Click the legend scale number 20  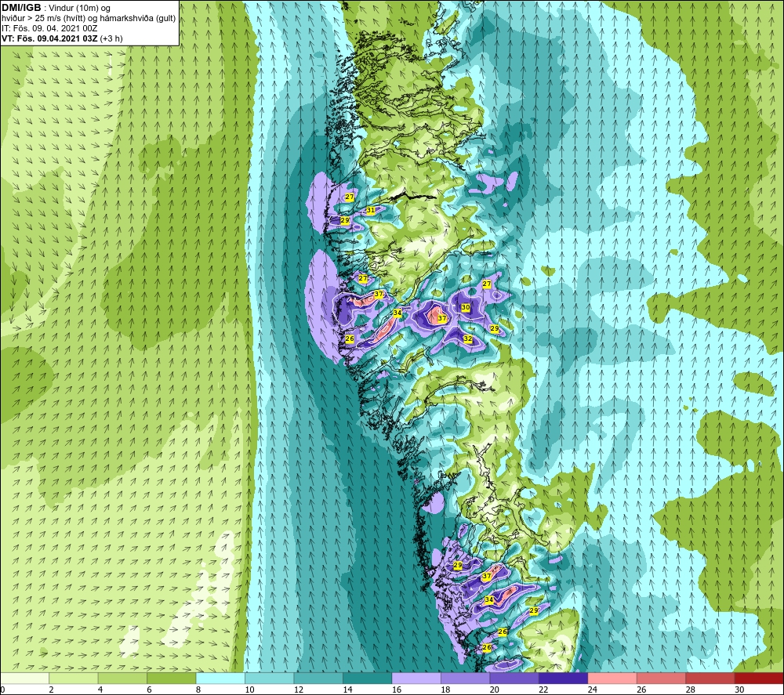click(x=495, y=690)
